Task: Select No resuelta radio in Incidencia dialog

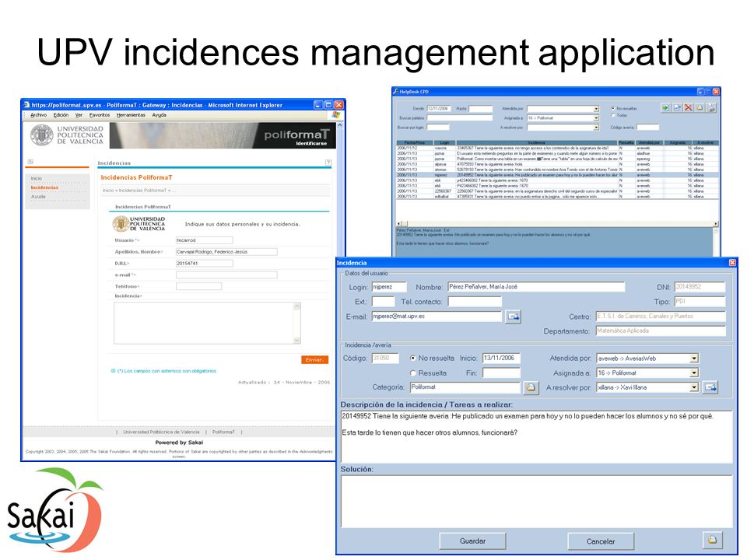Action: coord(413,358)
